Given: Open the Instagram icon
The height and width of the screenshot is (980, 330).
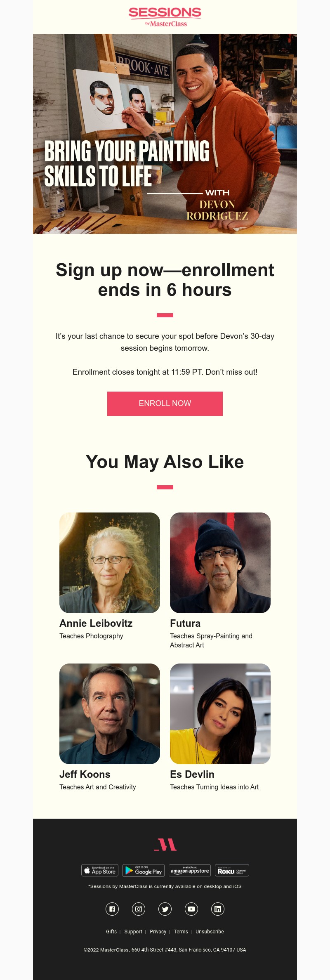Looking at the screenshot, I should tap(139, 909).
